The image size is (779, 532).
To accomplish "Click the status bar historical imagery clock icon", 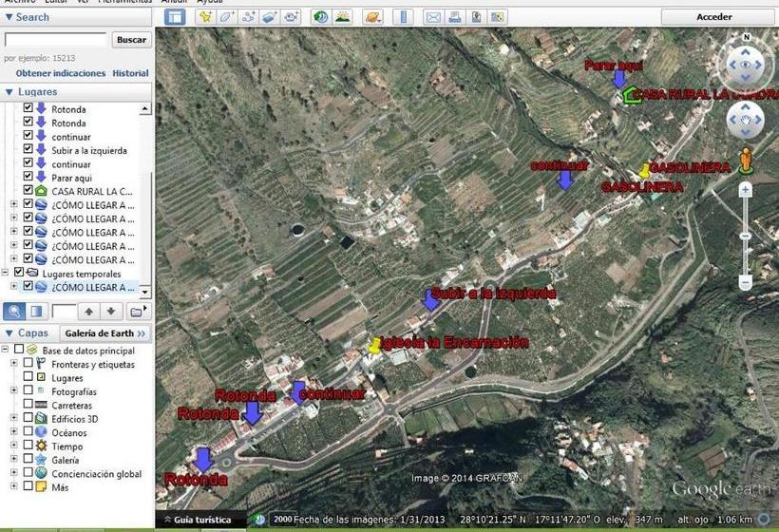I will (259, 520).
